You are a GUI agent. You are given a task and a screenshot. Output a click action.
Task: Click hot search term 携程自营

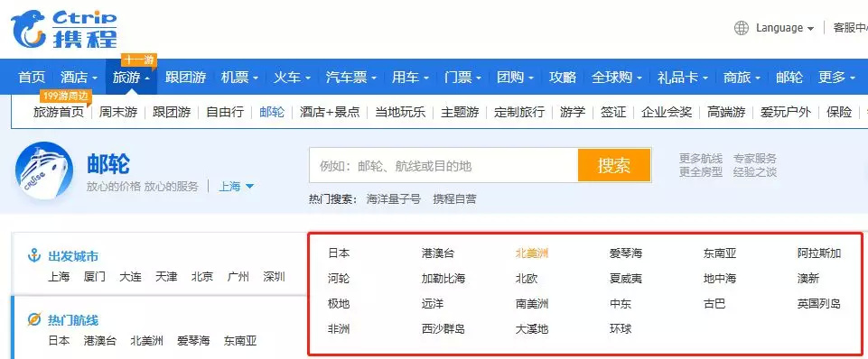[454, 199]
